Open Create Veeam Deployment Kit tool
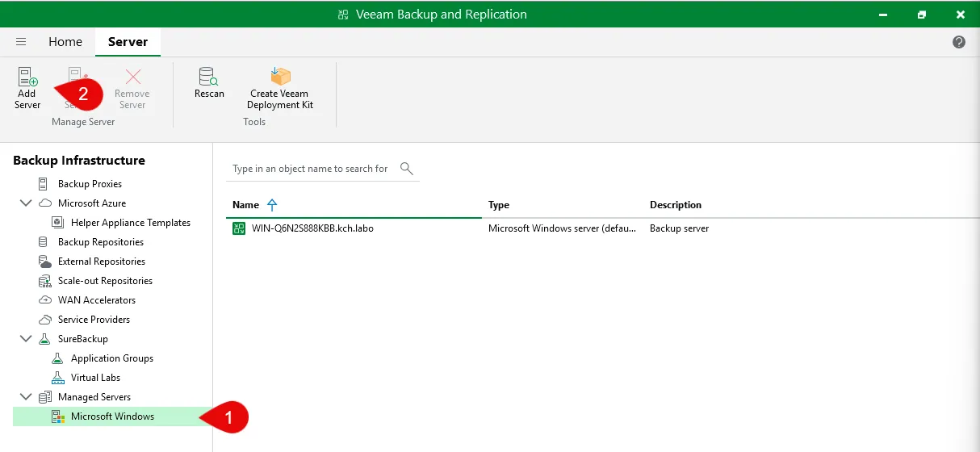 (x=280, y=78)
